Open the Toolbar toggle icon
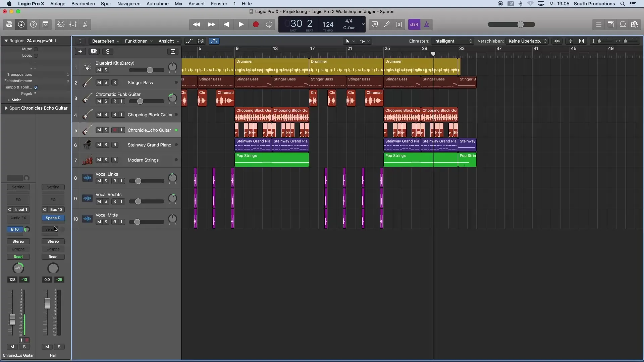The height and width of the screenshot is (362, 644). (45, 24)
